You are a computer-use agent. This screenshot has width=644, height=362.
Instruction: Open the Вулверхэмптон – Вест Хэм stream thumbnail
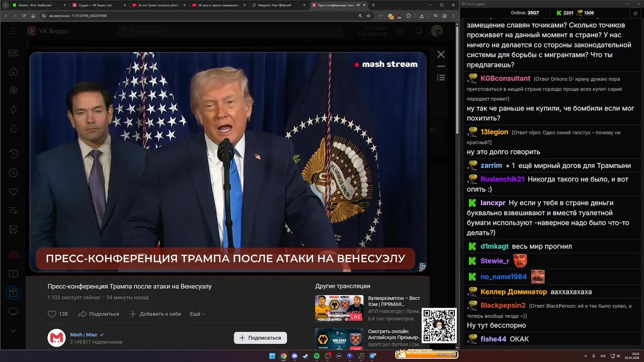point(339,308)
